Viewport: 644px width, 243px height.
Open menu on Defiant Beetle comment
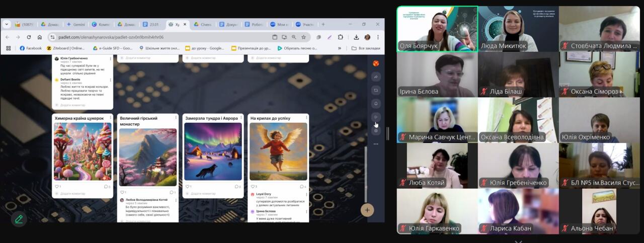[x=110, y=79]
